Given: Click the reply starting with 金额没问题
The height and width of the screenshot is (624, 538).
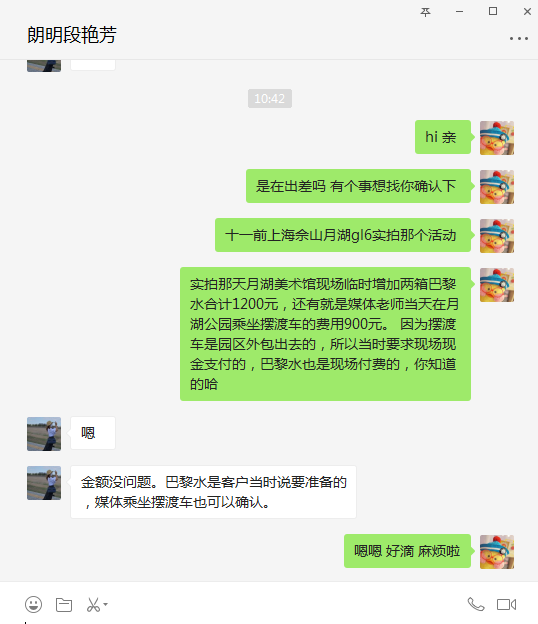Looking at the screenshot, I should 213,492.
